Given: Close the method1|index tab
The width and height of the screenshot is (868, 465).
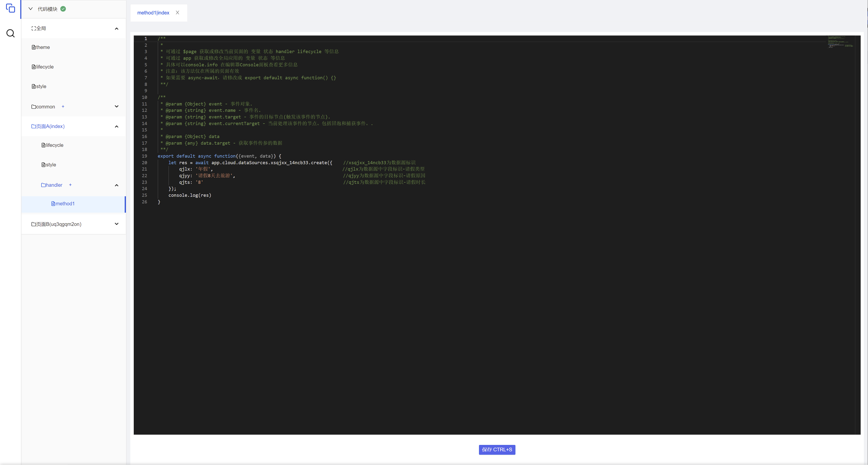Looking at the screenshot, I should point(177,12).
